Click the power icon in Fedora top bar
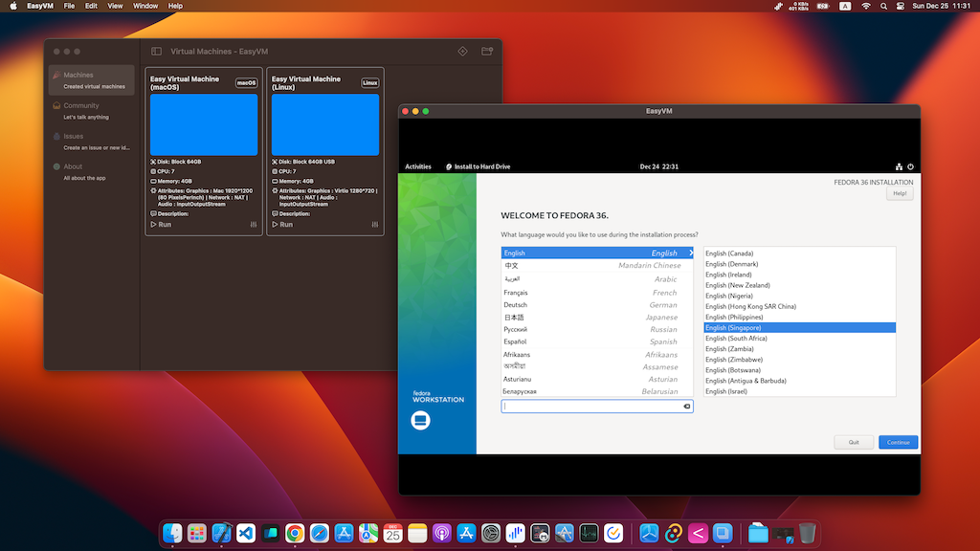This screenshot has width=980, height=551. [911, 166]
